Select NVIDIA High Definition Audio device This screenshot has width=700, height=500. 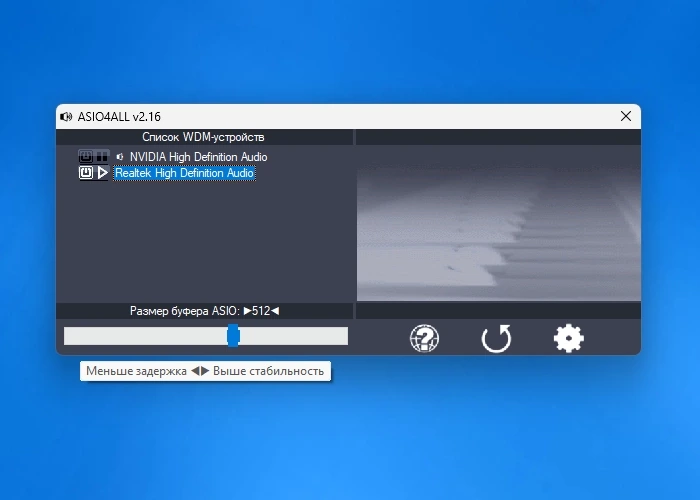pos(198,157)
